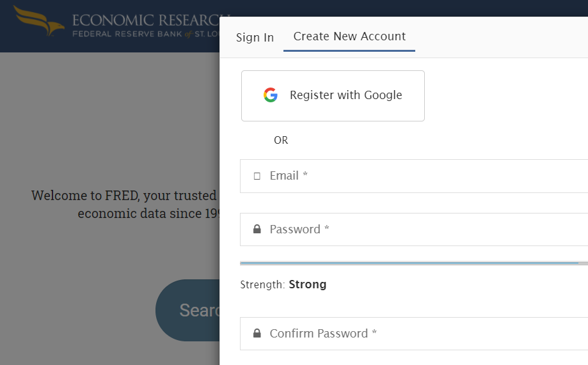
Task: Click the FRED eagle logo
Action: [38, 21]
